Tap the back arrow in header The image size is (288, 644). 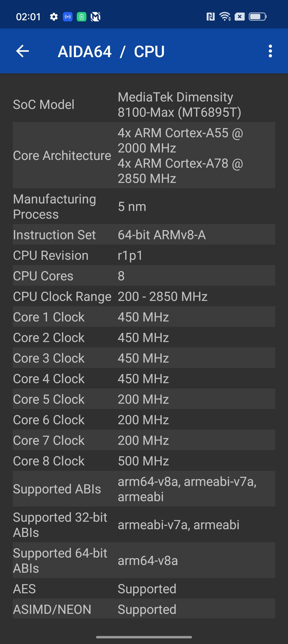click(22, 51)
